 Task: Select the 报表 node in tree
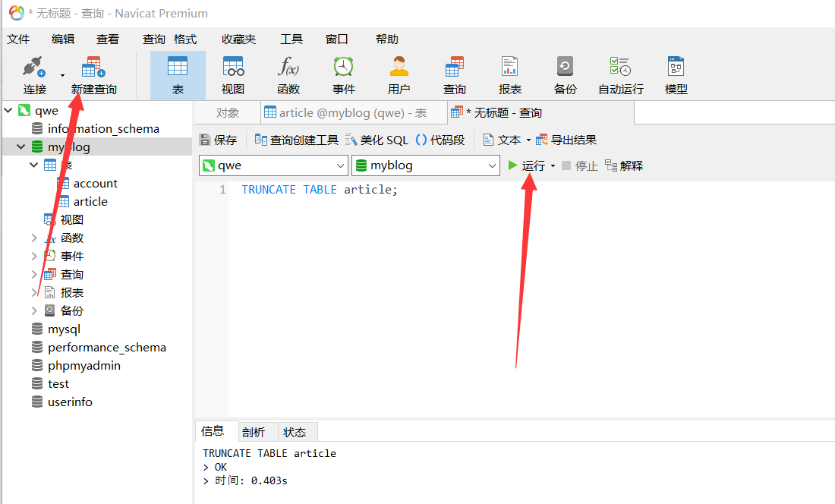tap(71, 292)
